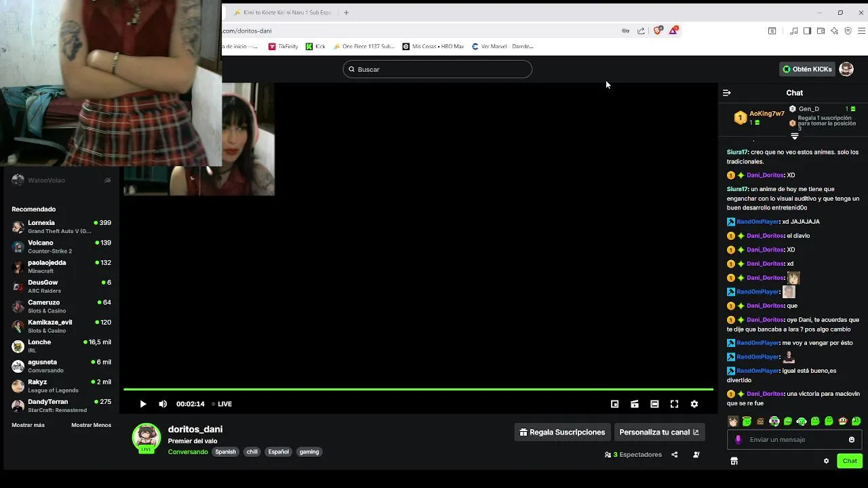Image resolution: width=868 pixels, height=488 pixels.
Task: Select the Conversando category link
Action: click(188, 452)
